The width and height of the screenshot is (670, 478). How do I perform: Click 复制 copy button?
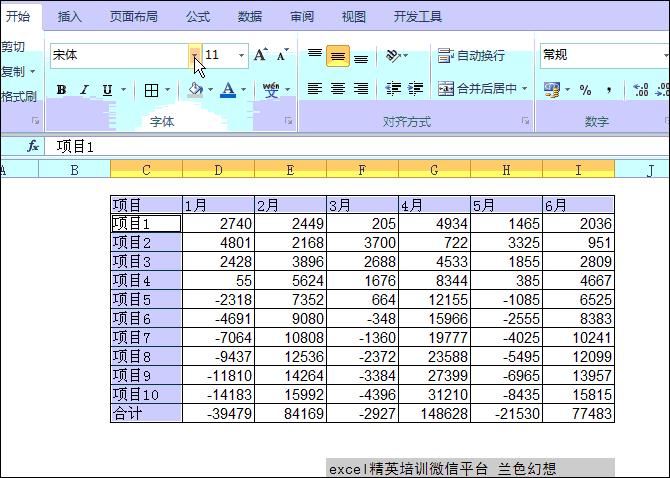point(13,71)
